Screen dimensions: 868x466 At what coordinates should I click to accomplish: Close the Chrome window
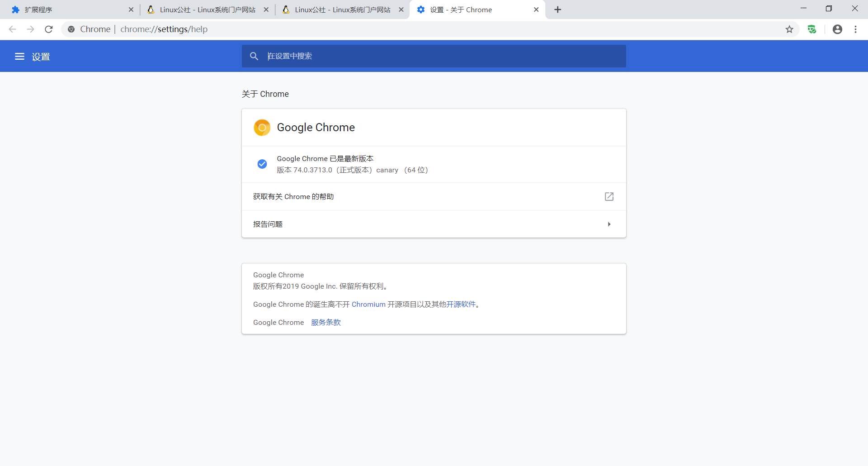point(854,9)
